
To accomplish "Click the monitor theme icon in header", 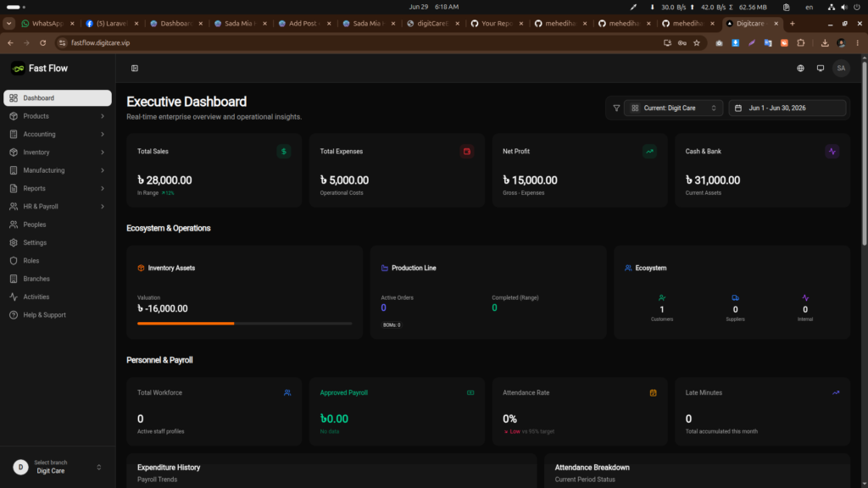I will pos(821,68).
